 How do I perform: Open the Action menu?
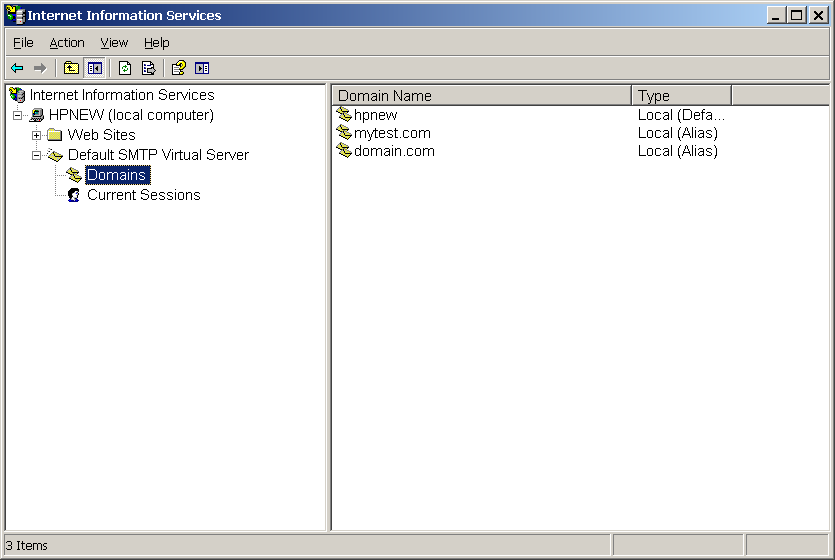pos(67,43)
